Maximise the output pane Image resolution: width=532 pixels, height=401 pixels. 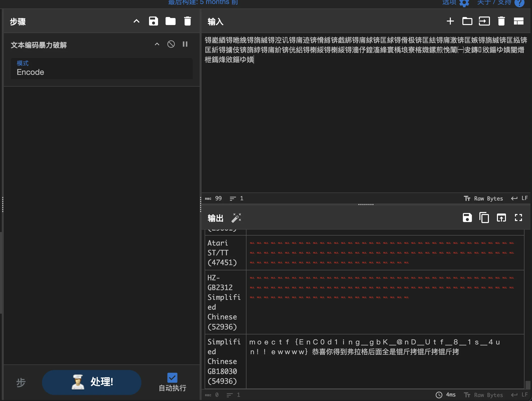pyautogui.click(x=518, y=218)
